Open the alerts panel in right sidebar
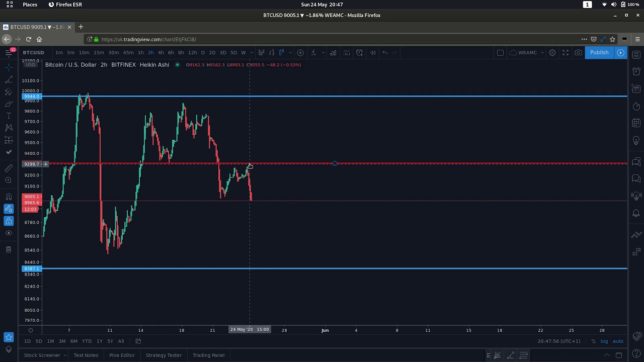The image size is (644, 362). click(x=636, y=71)
